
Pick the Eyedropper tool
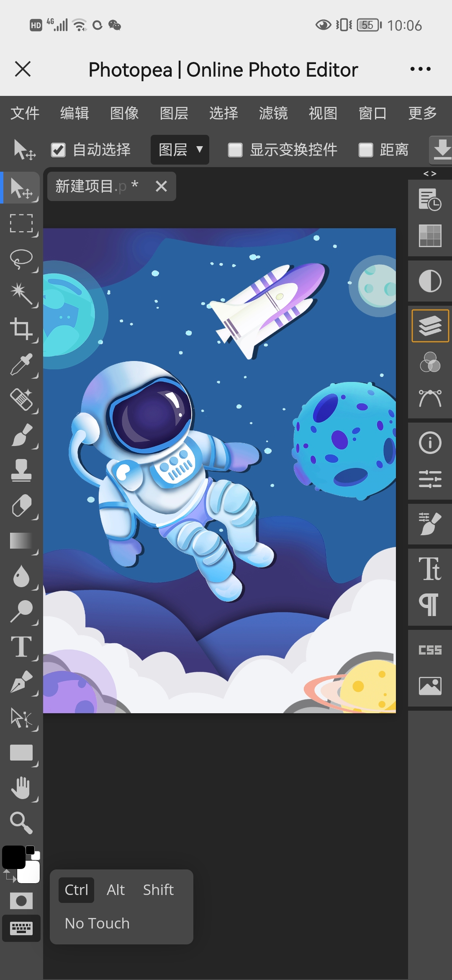coord(21,364)
